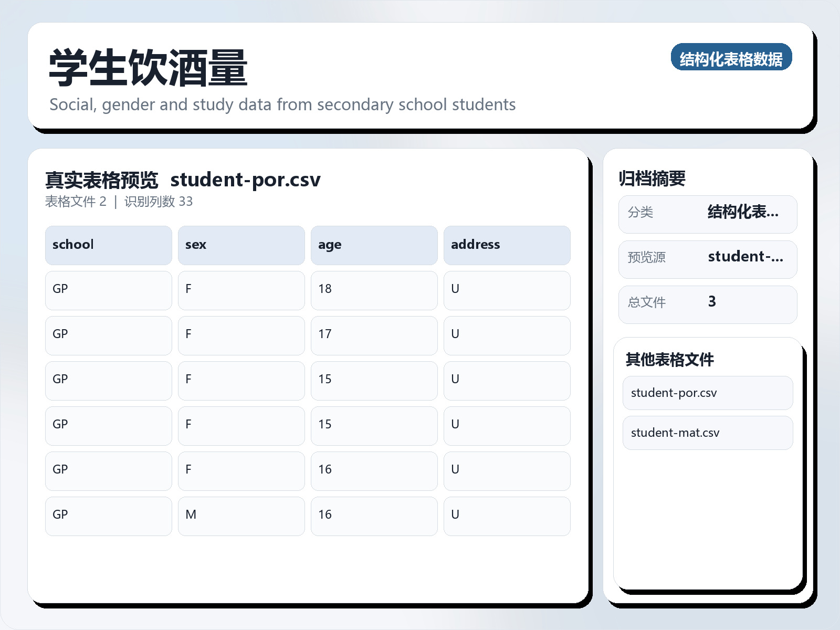Select the sex column header

[x=241, y=245]
